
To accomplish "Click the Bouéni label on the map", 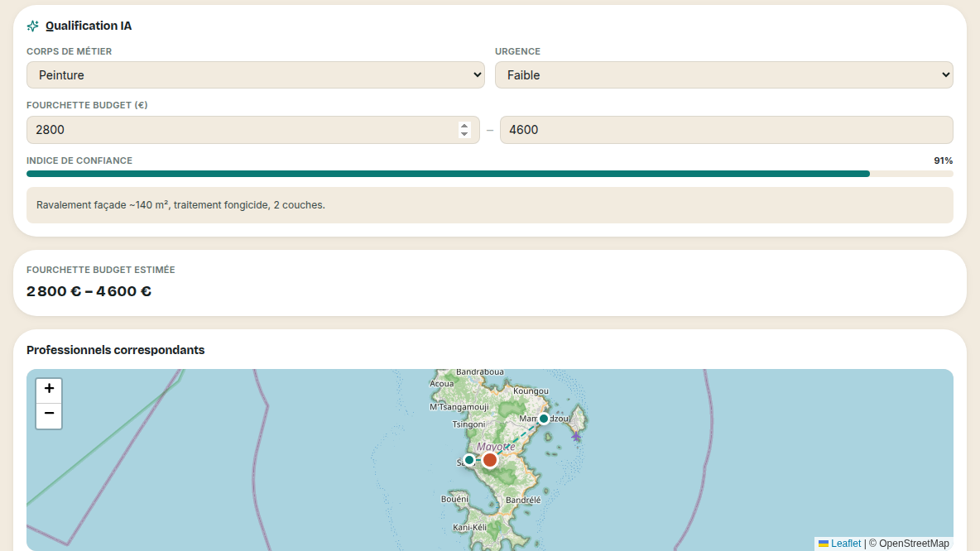I will pyautogui.click(x=454, y=499).
